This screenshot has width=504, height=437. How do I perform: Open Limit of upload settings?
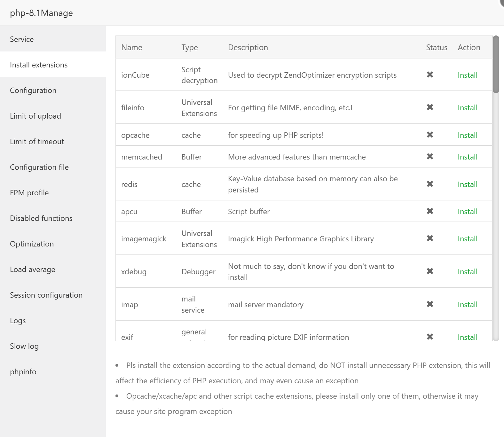coord(35,116)
